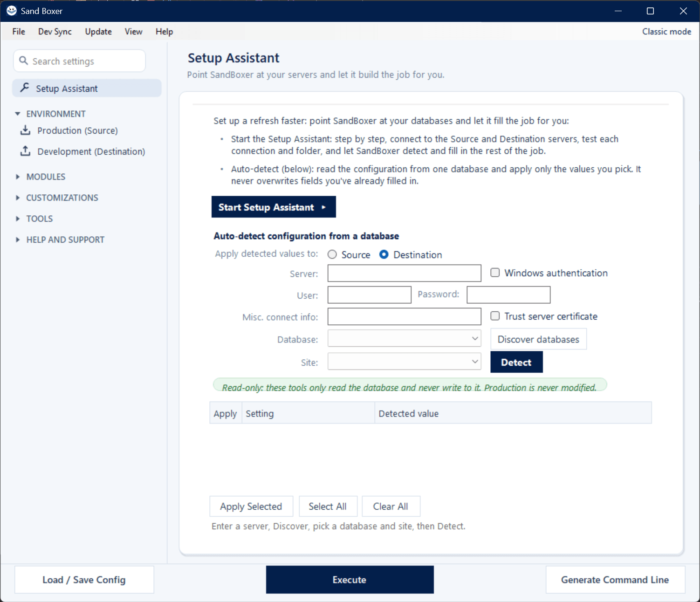Screen dimensions: 700x602
Task: Click the upload icon for Development (Destination)
Action: (26, 151)
